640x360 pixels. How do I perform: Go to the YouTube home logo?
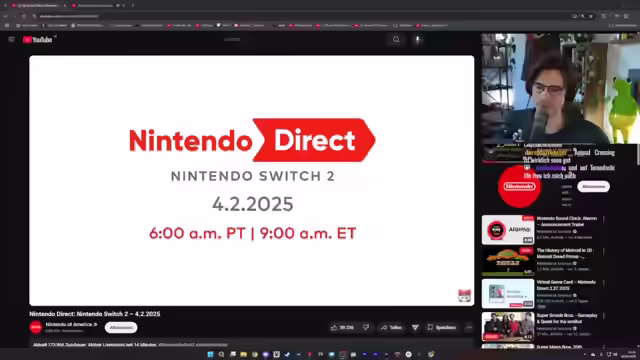38,40
